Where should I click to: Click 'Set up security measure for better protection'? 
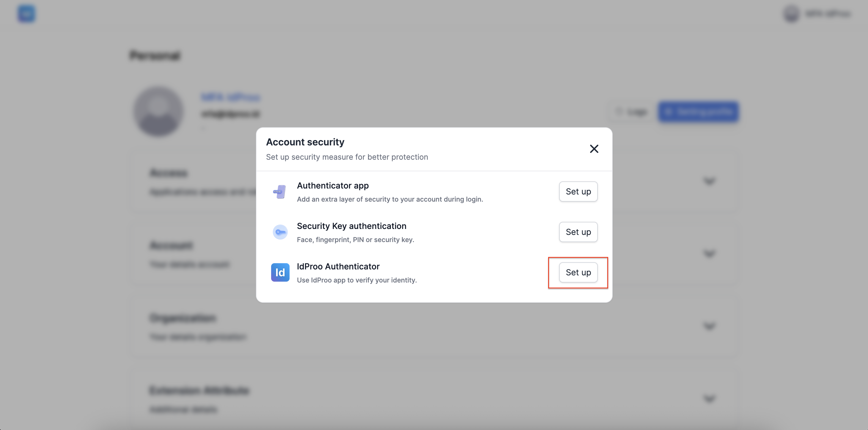(x=347, y=157)
